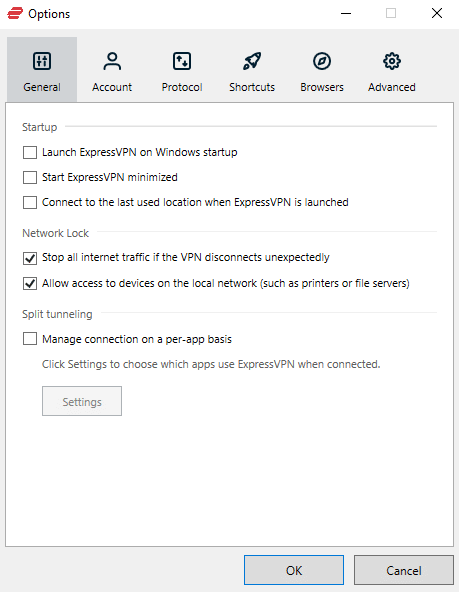Open the General tab with sliders icon

[42, 70]
